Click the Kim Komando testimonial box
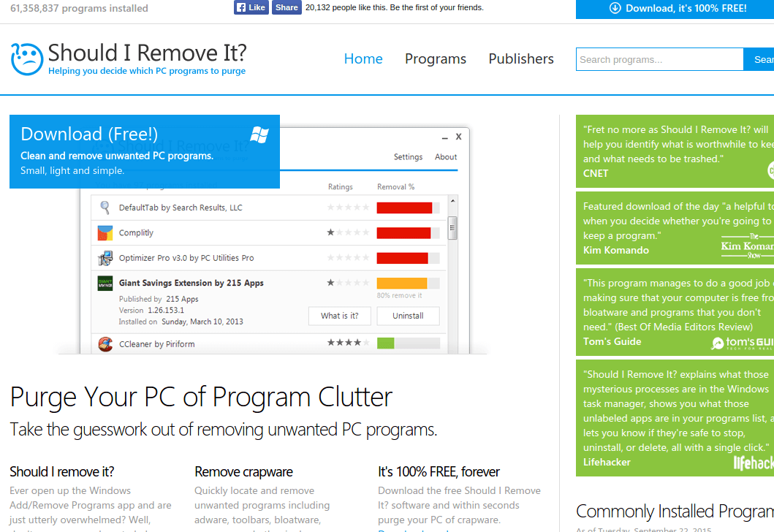774x532 pixels. [x=675, y=228]
